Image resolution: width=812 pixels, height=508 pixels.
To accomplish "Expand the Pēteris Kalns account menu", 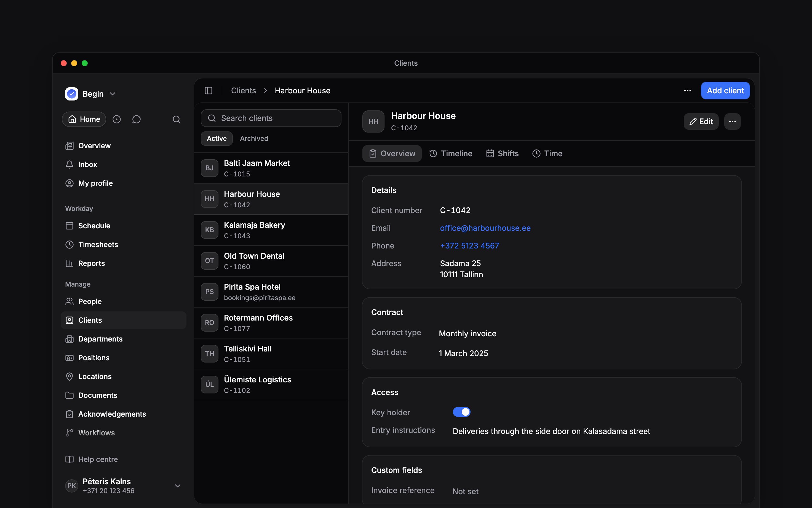I will (123, 486).
